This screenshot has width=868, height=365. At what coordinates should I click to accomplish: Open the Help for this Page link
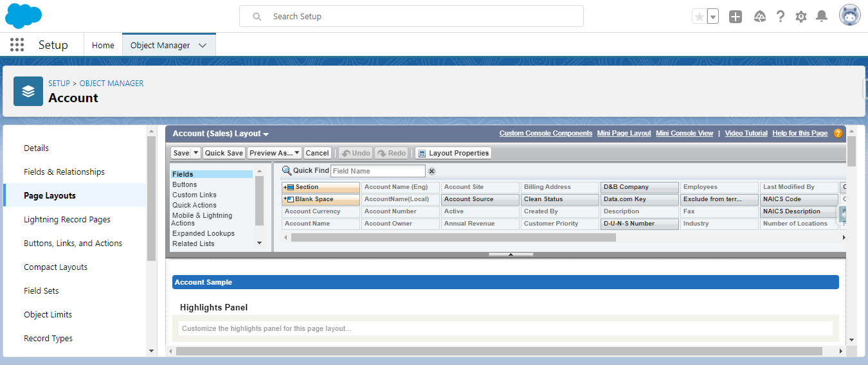click(x=800, y=134)
